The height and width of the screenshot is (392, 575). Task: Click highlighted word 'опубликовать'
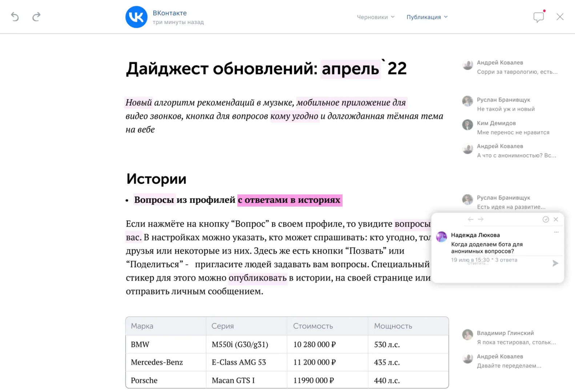[258, 278]
